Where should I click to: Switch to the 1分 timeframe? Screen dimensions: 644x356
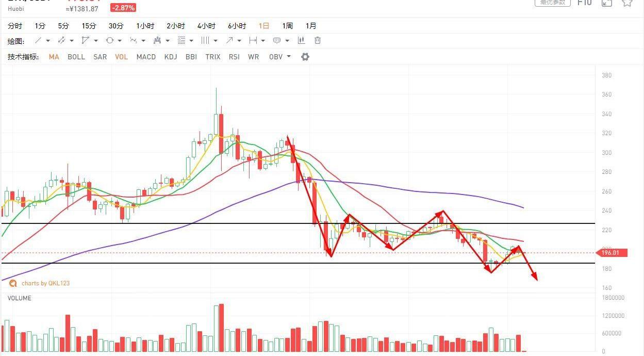pos(40,26)
